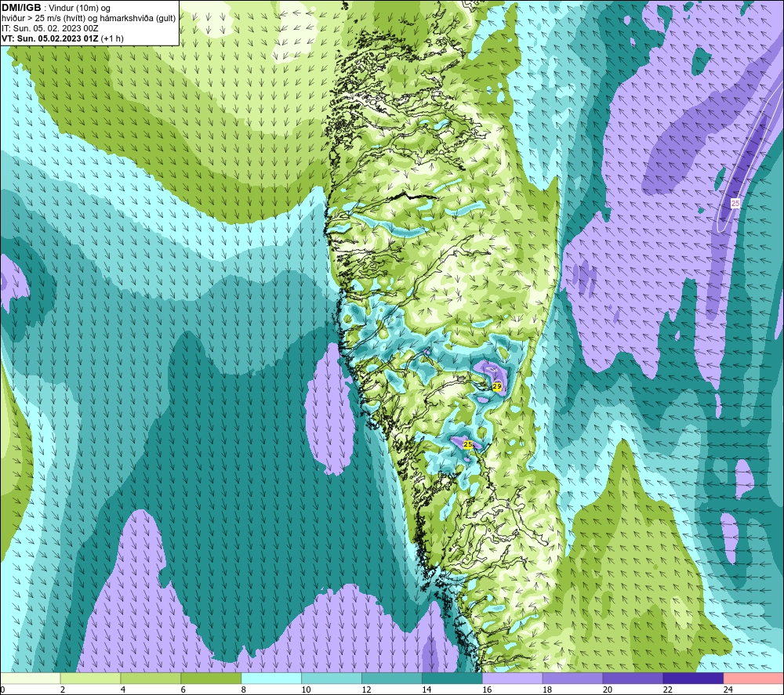The width and height of the screenshot is (784, 695).
Task: Click the medium purple 18–20 legend swatch
Action: click(x=572, y=678)
